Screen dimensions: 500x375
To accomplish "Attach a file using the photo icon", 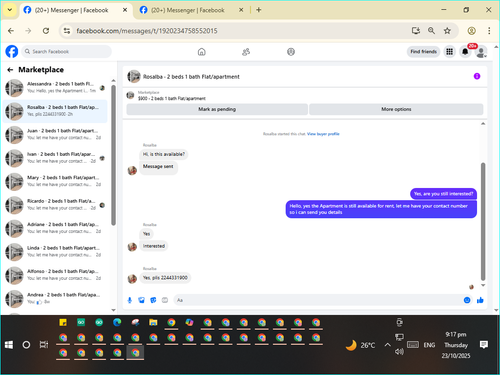I will coord(141,300).
